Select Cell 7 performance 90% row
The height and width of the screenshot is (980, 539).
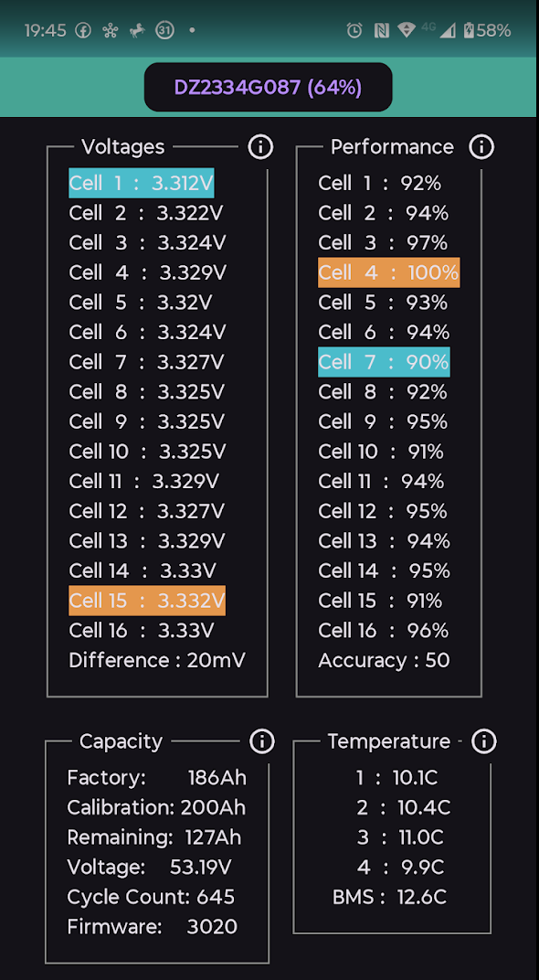(384, 362)
